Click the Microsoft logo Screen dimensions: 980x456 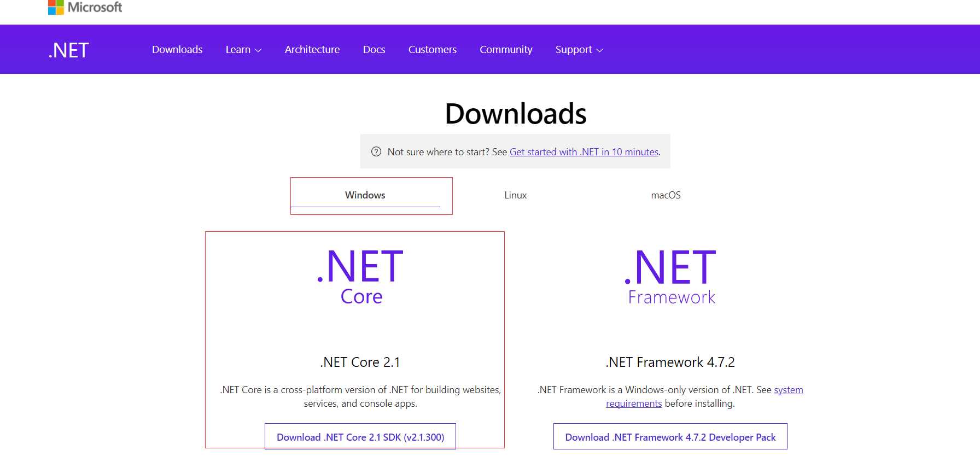tap(85, 7)
